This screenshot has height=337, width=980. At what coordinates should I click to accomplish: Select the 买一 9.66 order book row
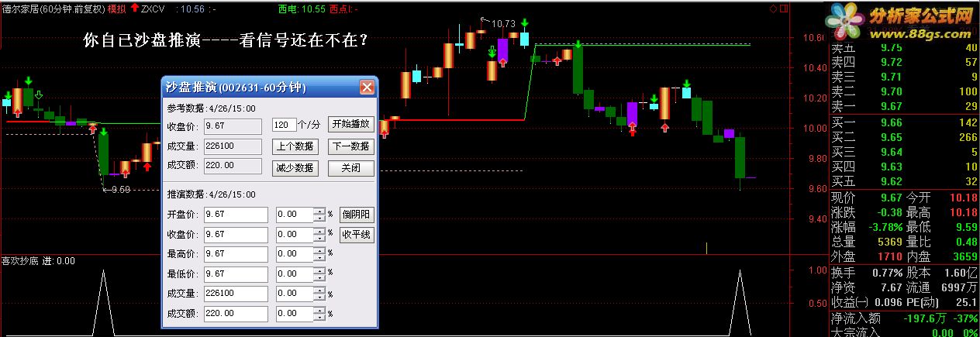pyautogui.click(x=904, y=122)
